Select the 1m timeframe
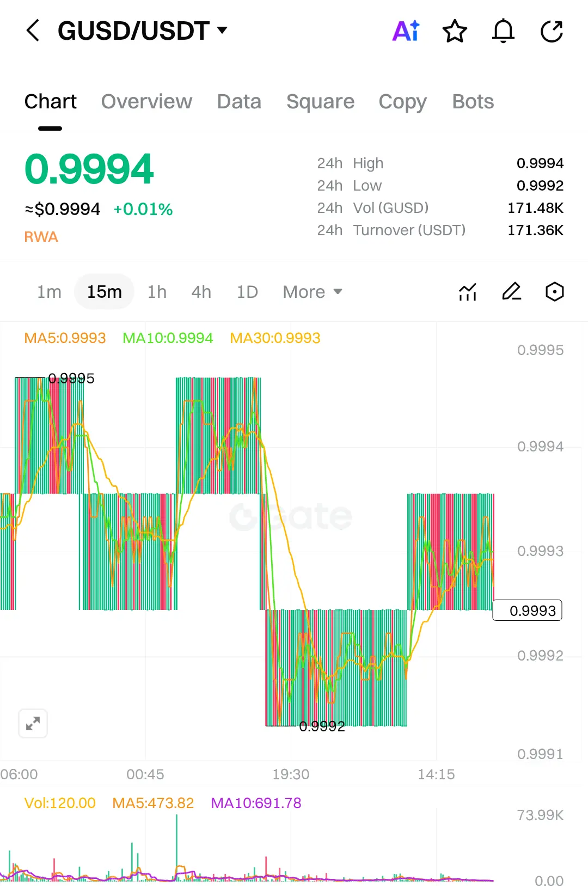The width and height of the screenshot is (588, 886). (49, 292)
